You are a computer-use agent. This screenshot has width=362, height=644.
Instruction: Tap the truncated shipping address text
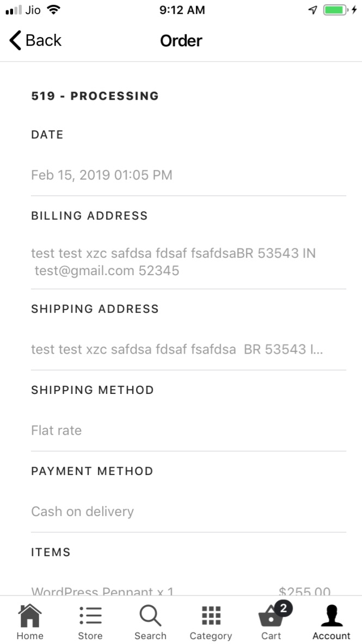[x=177, y=349]
